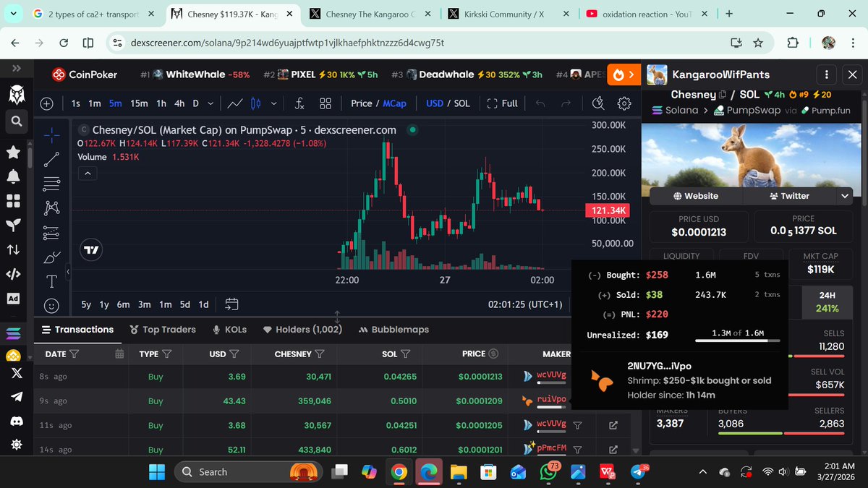Screen dimensions: 868x488
Task: Click the add symbol plus icon
Action: coord(47,103)
